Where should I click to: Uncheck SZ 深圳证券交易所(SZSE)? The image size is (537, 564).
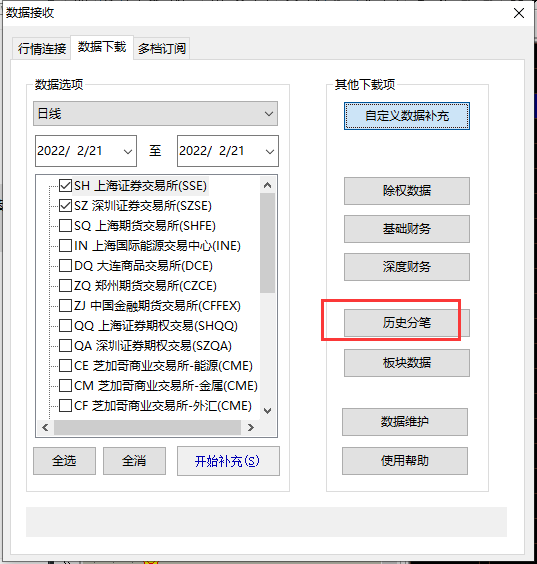(65, 206)
